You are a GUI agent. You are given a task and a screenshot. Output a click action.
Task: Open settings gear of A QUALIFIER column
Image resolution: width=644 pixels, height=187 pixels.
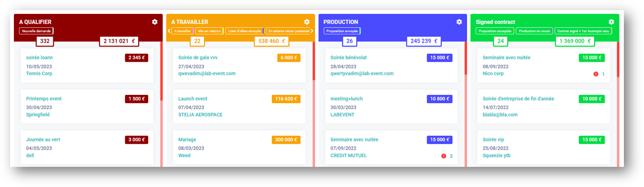(x=154, y=22)
